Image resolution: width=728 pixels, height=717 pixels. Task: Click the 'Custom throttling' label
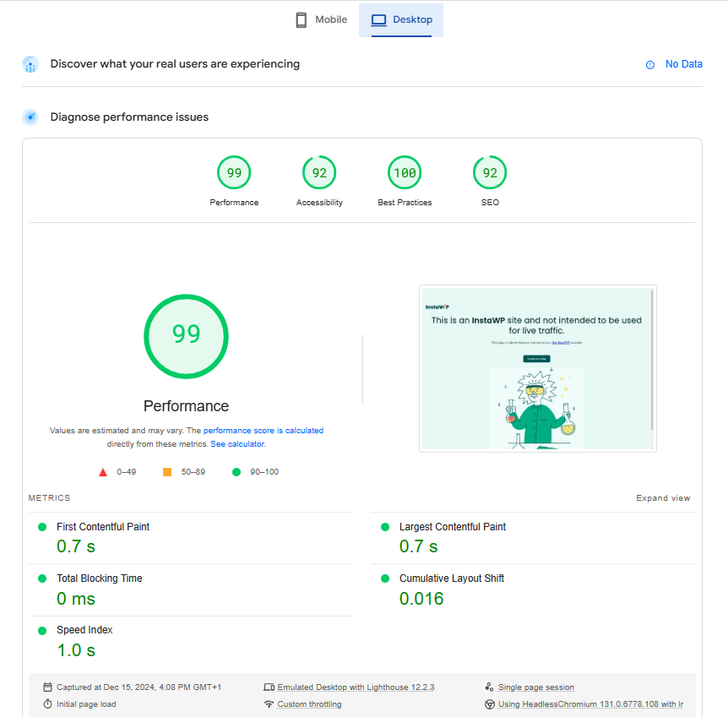[x=309, y=704]
